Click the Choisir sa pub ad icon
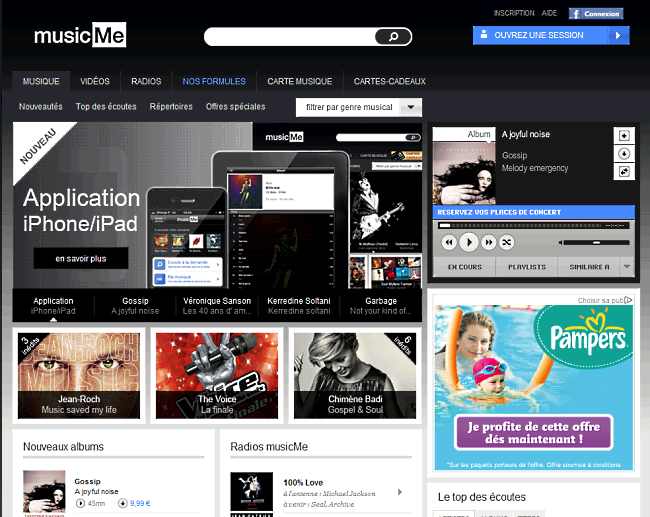This screenshot has height=517, width=650. pyautogui.click(x=628, y=300)
